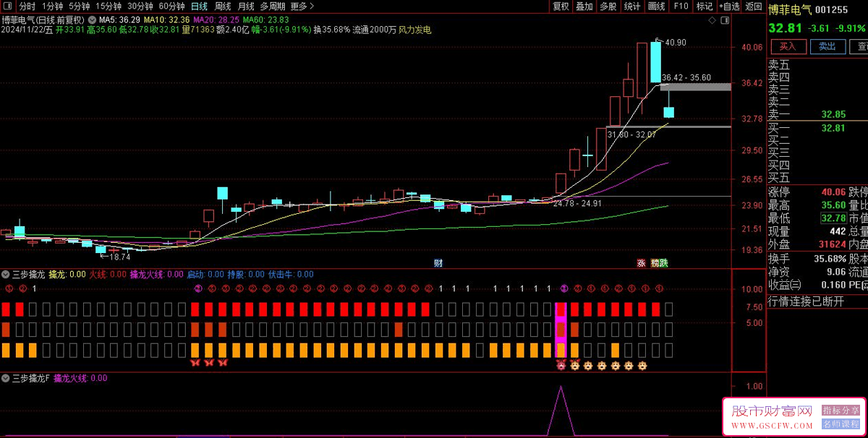Image resolution: width=868 pixels, height=438 pixels.
Task: Click the rightmost smiley face signal icon
Action: (x=641, y=366)
